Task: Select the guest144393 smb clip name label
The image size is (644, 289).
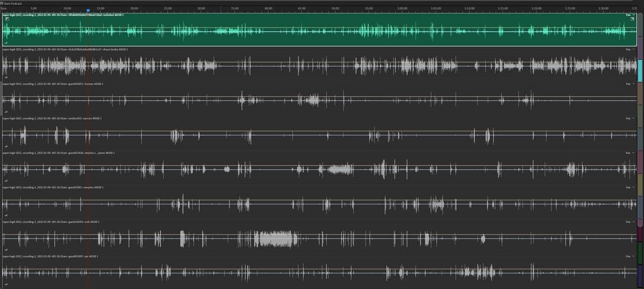Action: click(50, 221)
